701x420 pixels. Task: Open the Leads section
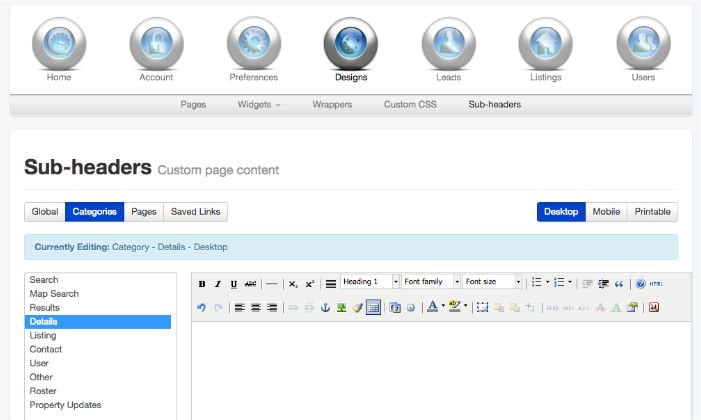(448, 49)
